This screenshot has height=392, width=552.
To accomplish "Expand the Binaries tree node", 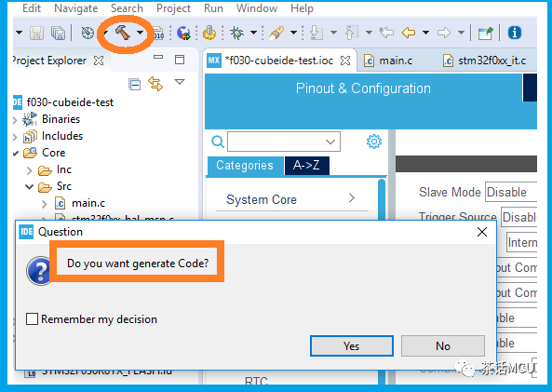I will (15, 120).
